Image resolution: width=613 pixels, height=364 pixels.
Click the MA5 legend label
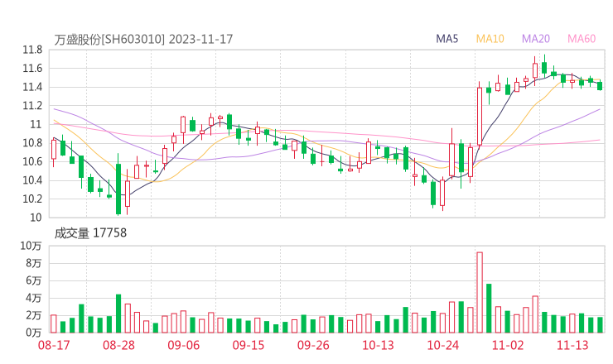pos(446,39)
